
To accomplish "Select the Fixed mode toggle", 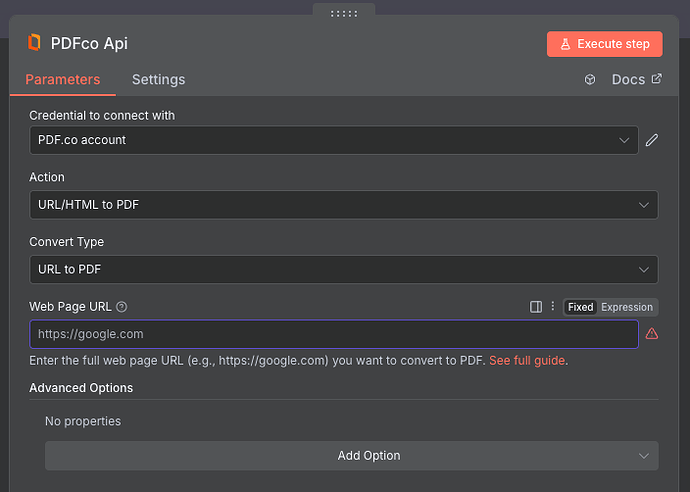I will (580, 307).
